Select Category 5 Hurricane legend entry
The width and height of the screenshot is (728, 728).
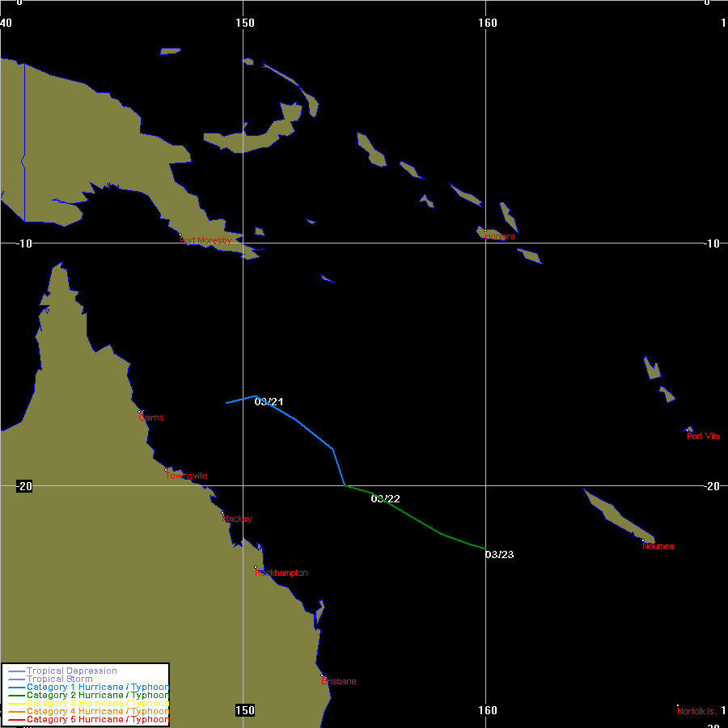click(x=97, y=719)
